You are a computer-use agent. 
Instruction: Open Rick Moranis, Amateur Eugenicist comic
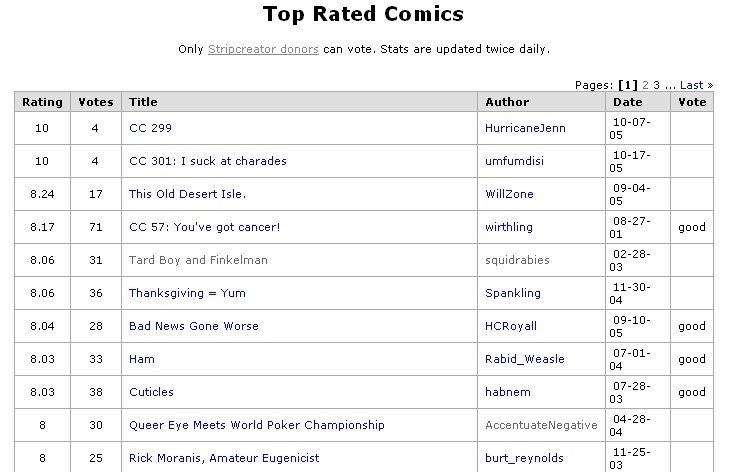(x=226, y=458)
